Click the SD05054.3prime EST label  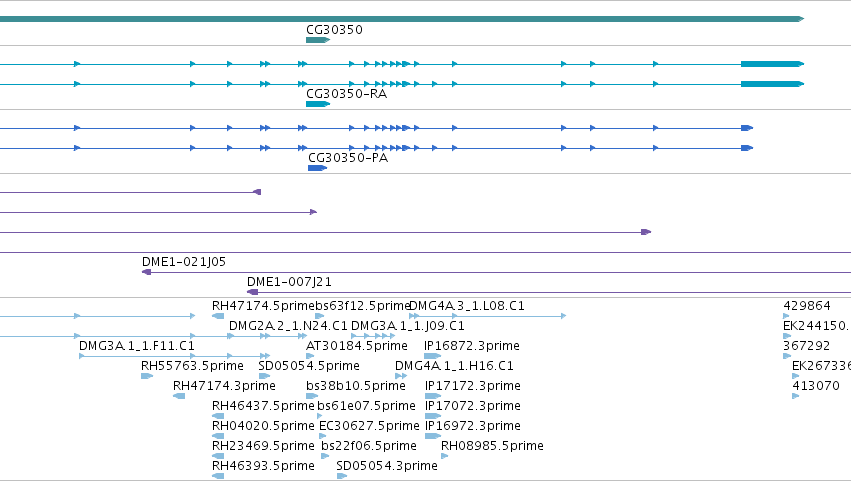pyautogui.click(x=387, y=466)
